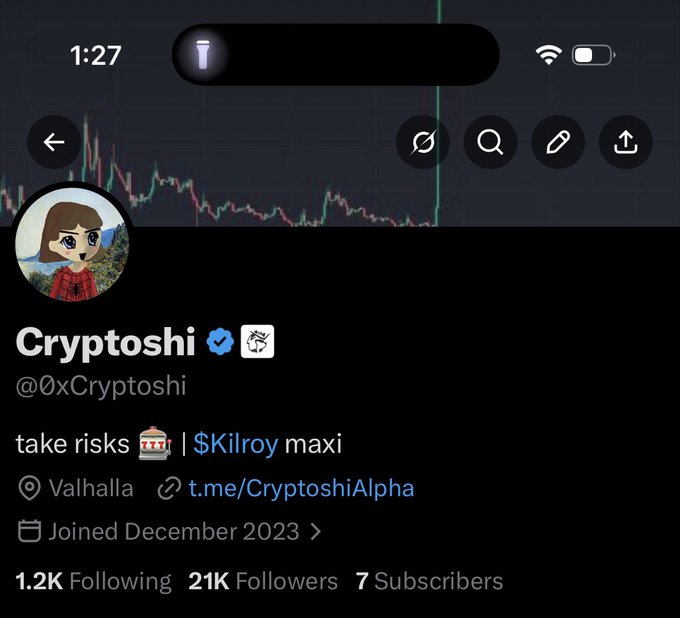This screenshot has width=680, height=618.
Task: Tap the square affiliate badge icon
Action: (258, 343)
